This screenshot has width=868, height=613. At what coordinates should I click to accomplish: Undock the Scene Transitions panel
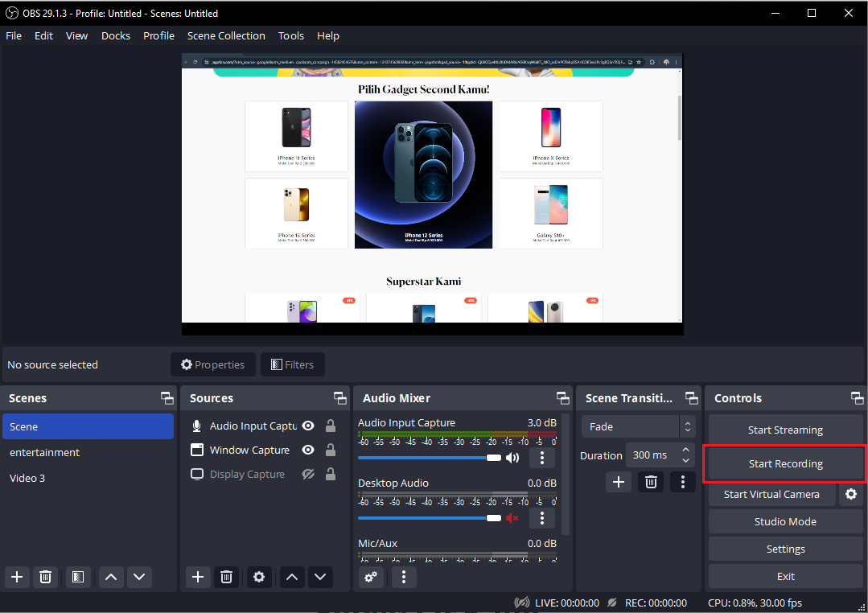(691, 397)
